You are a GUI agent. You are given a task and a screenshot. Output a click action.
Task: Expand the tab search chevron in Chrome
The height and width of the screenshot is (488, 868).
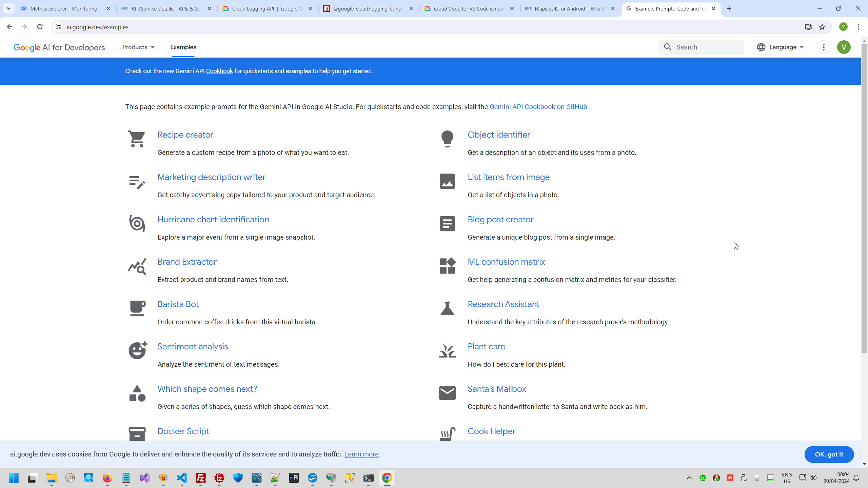8,8
